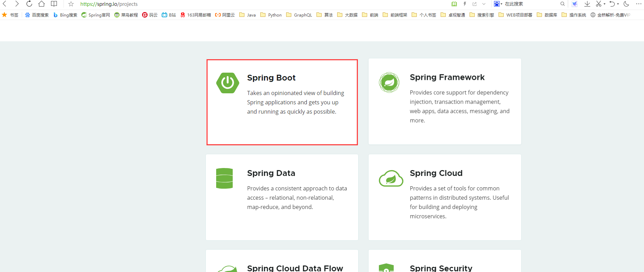Click text 'map-reduce, and beyond.'
644x272 pixels.
[x=280, y=207]
